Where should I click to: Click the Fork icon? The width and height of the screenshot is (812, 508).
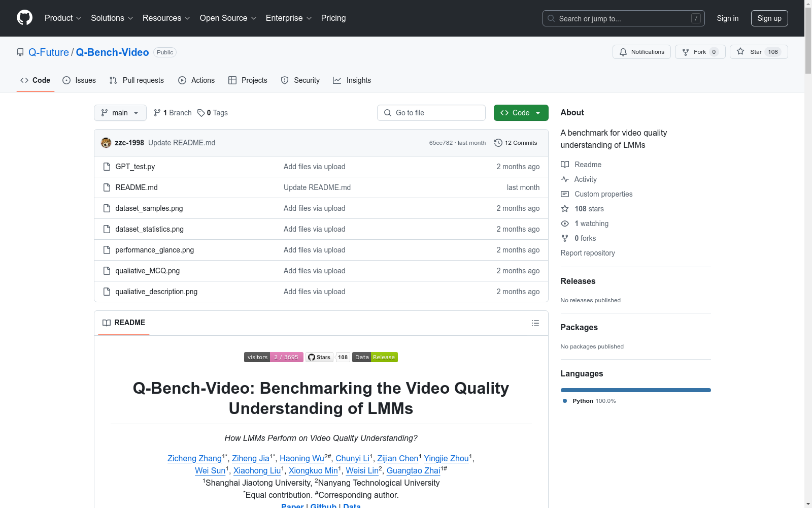pyautogui.click(x=686, y=52)
